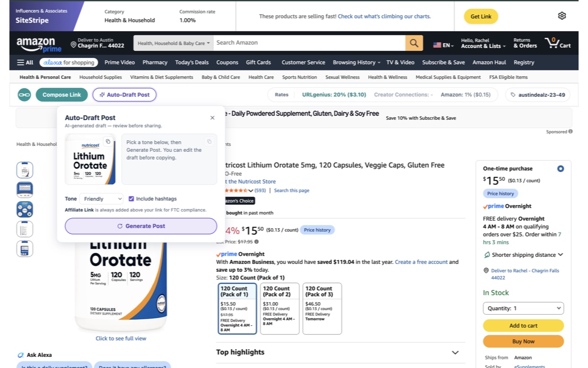Copy the draft text using copy icon
The width and height of the screenshot is (588, 368).
pyautogui.click(x=209, y=142)
